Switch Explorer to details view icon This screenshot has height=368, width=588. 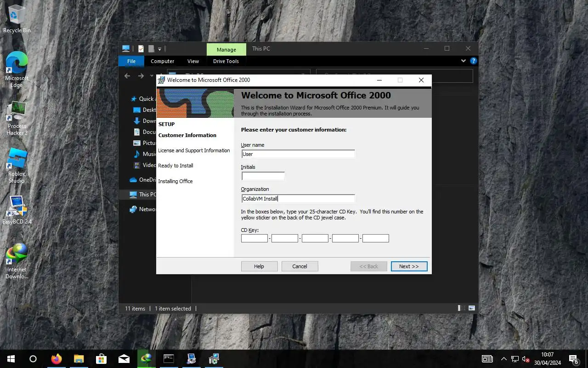click(x=462, y=308)
